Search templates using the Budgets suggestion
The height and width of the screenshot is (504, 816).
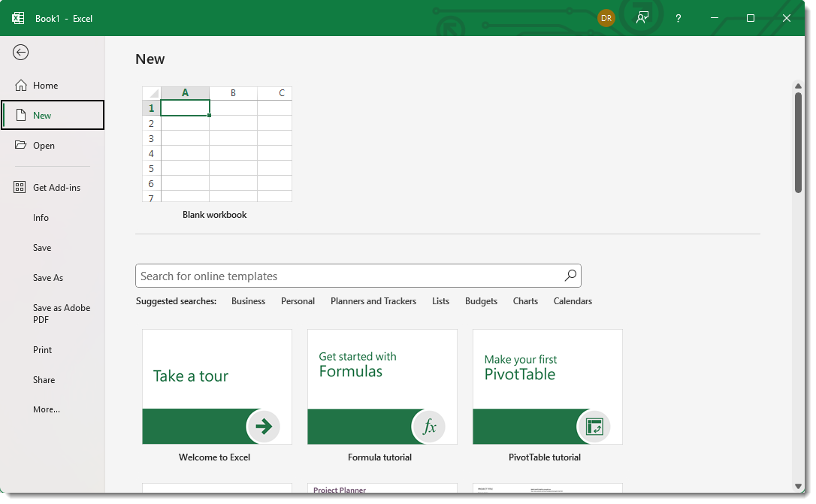(x=481, y=300)
